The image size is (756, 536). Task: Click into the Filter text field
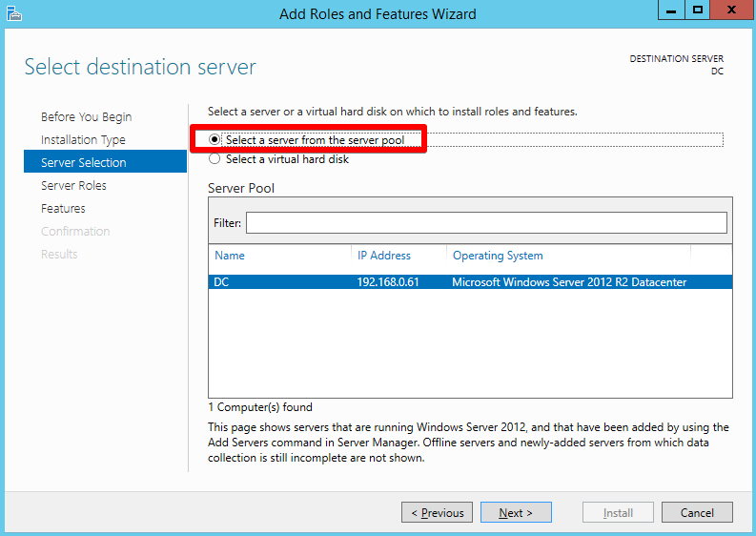click(486, 223)
